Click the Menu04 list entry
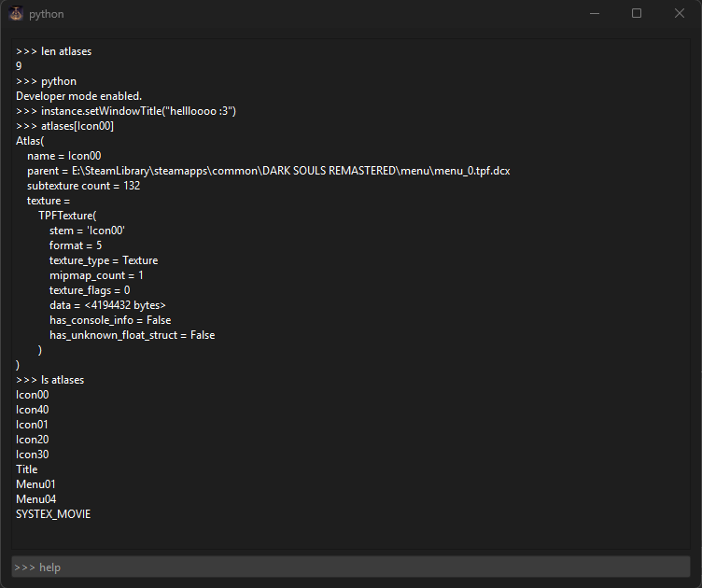 pyautogui.click(x=36, y=499)
